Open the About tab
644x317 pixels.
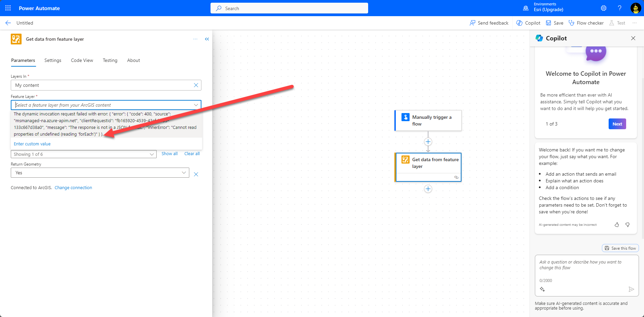tap(133, 61)
